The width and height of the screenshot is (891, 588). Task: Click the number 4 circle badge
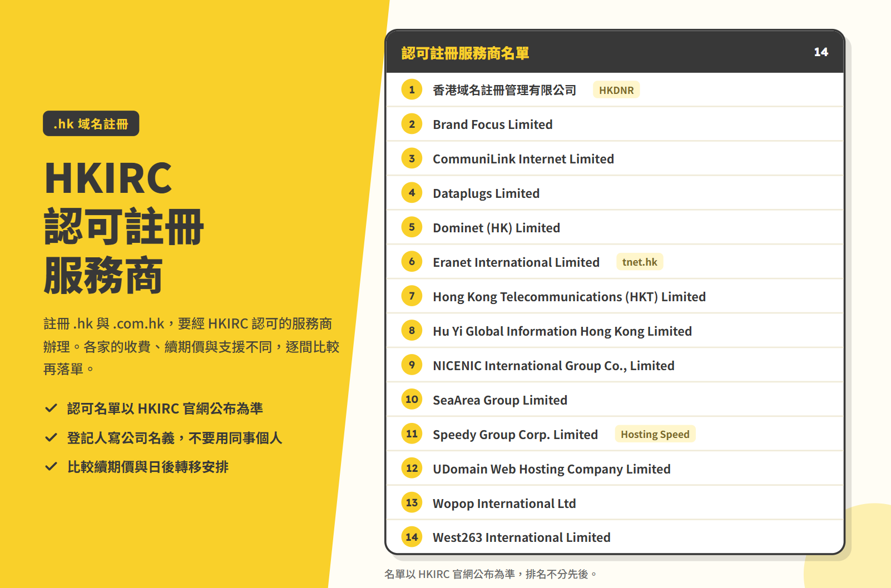pyautogui.click(x=412, y=193)
